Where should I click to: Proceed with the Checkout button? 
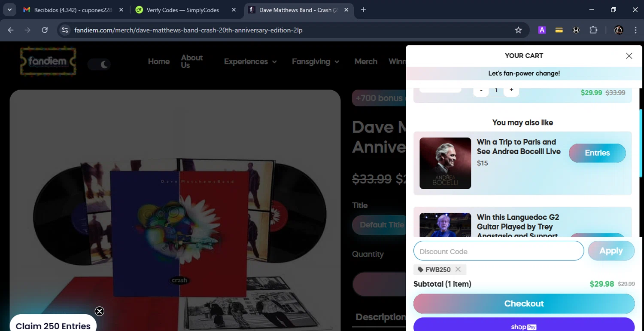pos(524,303)
